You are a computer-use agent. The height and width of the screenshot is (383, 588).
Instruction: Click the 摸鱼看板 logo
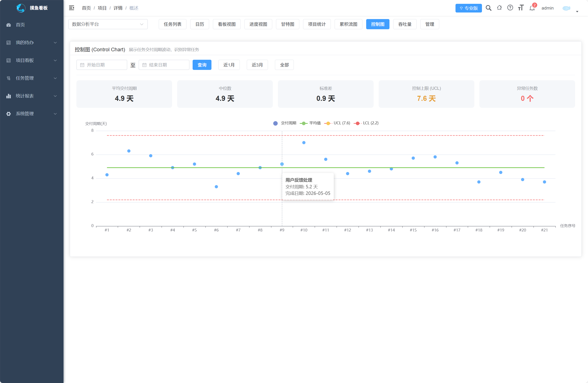click(32, 8)
